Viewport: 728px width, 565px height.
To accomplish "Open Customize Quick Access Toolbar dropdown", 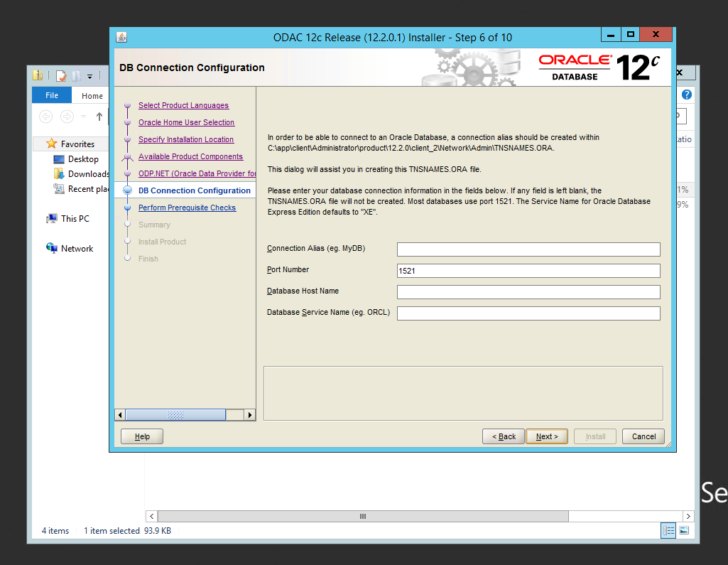I will pyautogui.click(x=89, y=76).
